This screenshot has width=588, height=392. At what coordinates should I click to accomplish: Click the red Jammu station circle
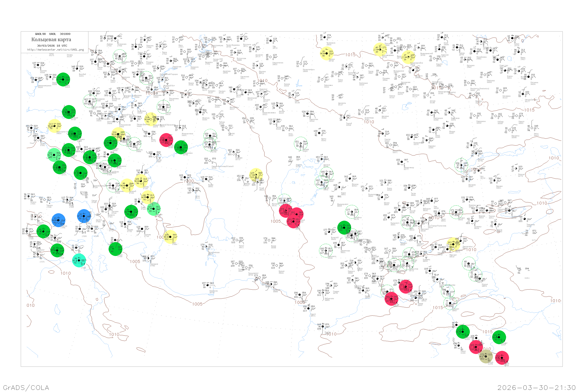pyautogui.click(x=502, y=358)
